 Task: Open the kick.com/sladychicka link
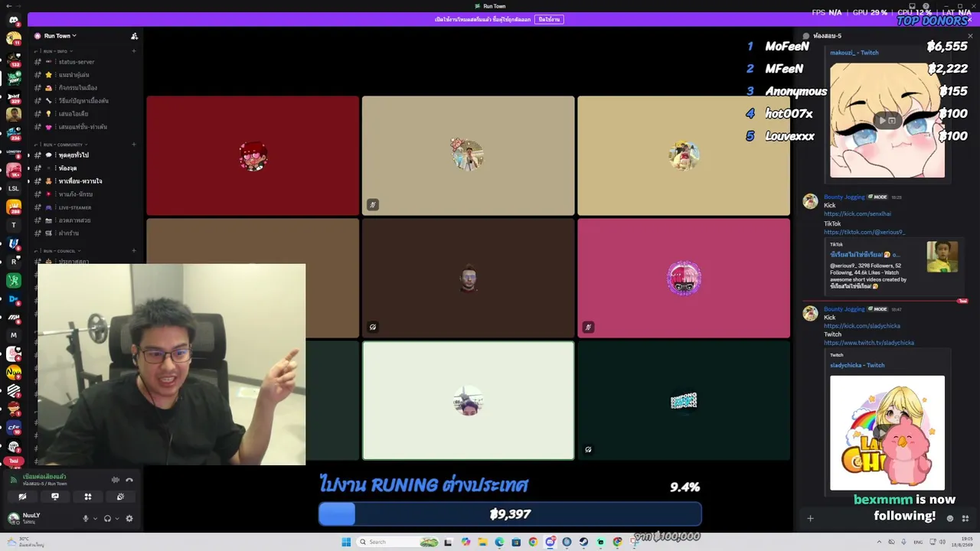862,326
